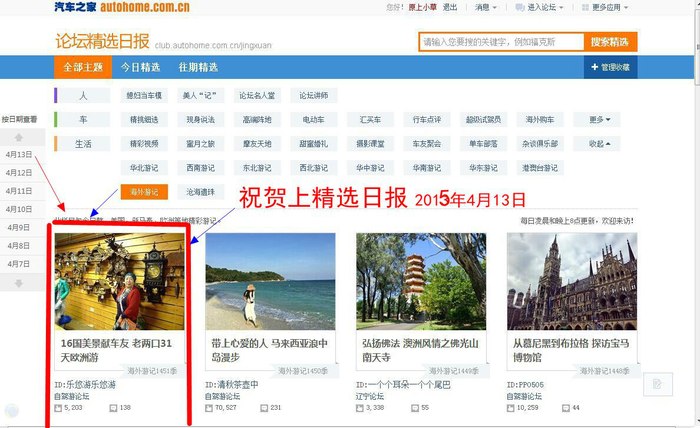This screenshot has width=700, height=428.
Task: Click the reply count icon under Munich article
Action: pos(565,408)
